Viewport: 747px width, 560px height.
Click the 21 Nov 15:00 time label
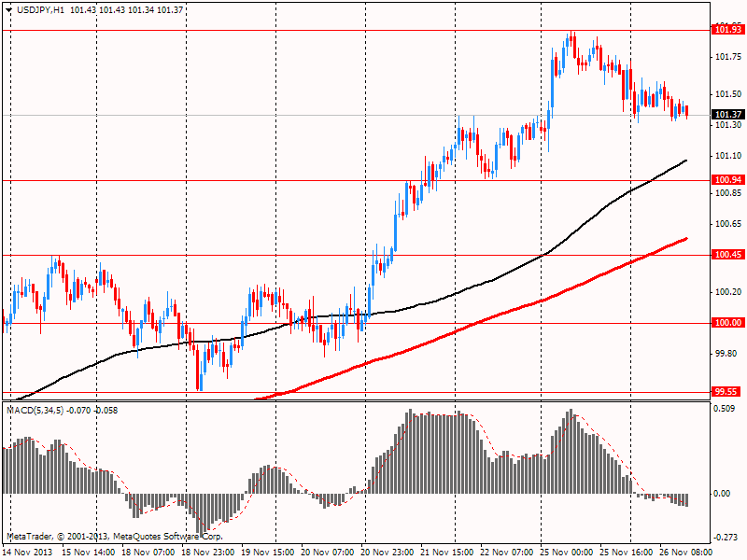click(x=447, y=553)
